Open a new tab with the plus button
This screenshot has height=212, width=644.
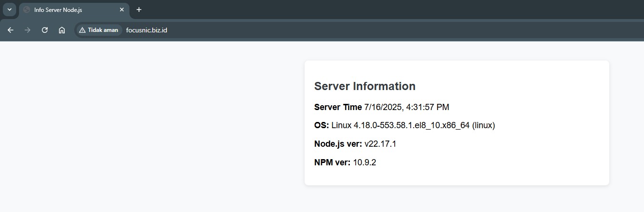(139, 10)
